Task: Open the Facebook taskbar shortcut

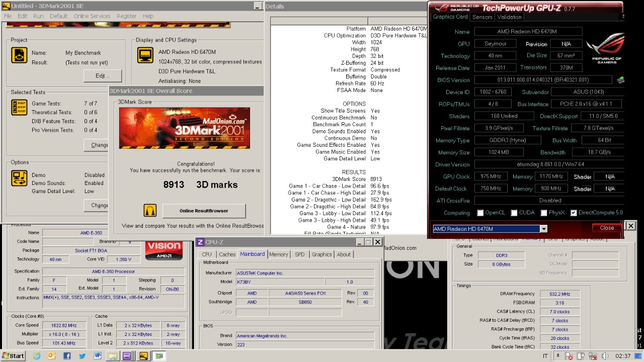Action: 67,356
